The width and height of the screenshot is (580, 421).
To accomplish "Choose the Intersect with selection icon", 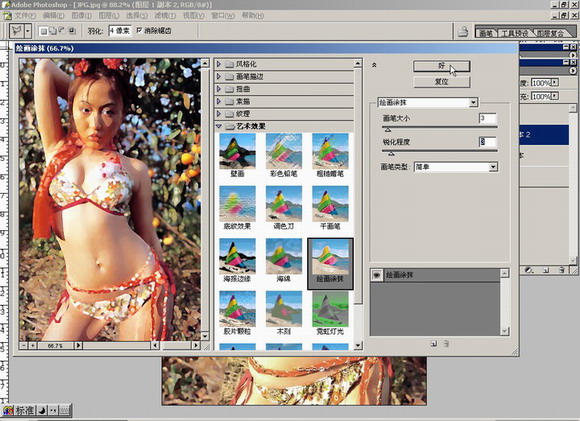I will [x=72, y=31].
